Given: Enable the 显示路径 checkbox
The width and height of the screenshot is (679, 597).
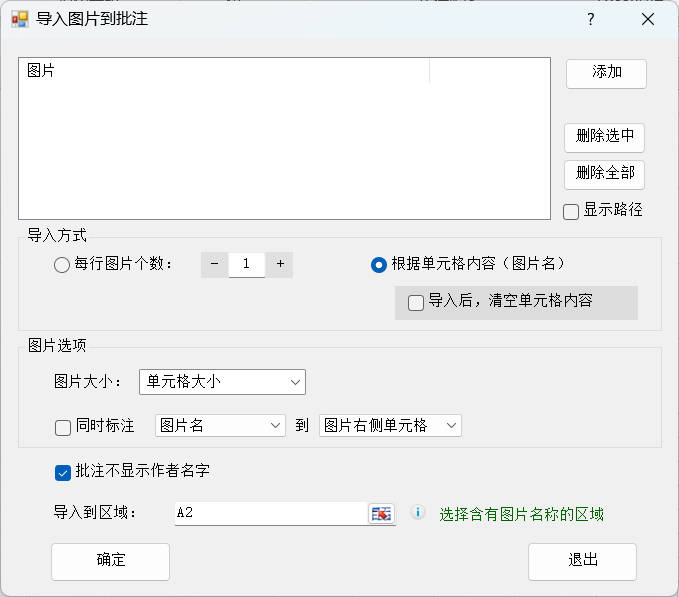Looking at the screenshot, I should pos(571,211).
